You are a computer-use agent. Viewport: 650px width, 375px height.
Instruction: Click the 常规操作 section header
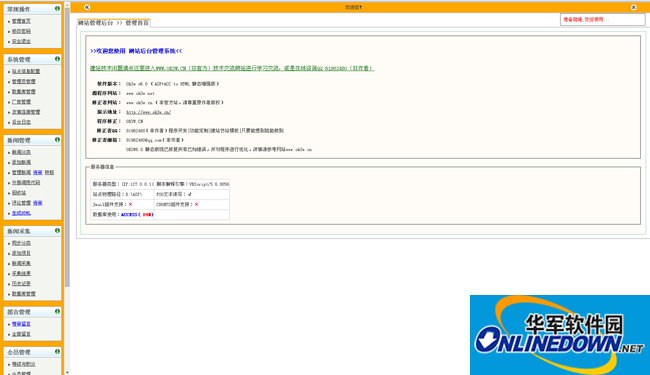(x=32, y=9)
